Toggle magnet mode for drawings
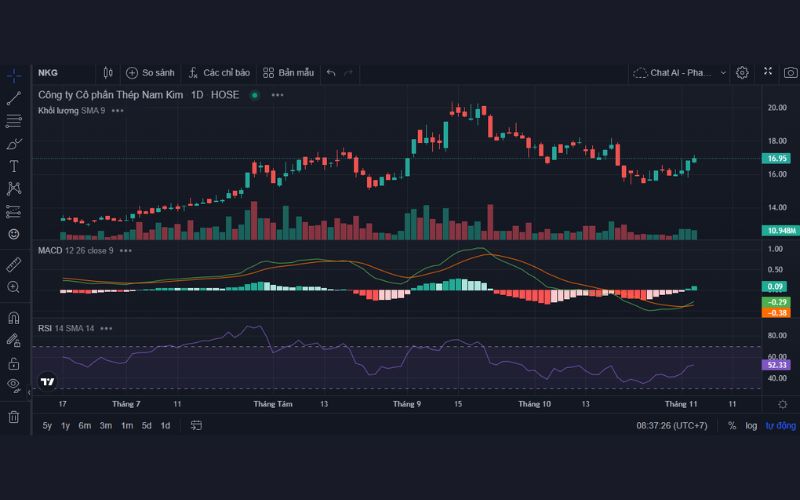The image size is (800, 500). point(14,318)
